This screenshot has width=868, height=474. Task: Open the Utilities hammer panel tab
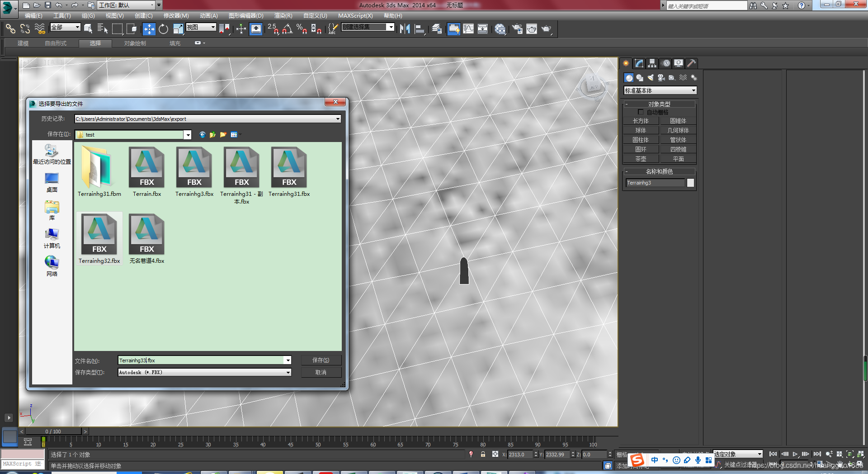[691, 63]
